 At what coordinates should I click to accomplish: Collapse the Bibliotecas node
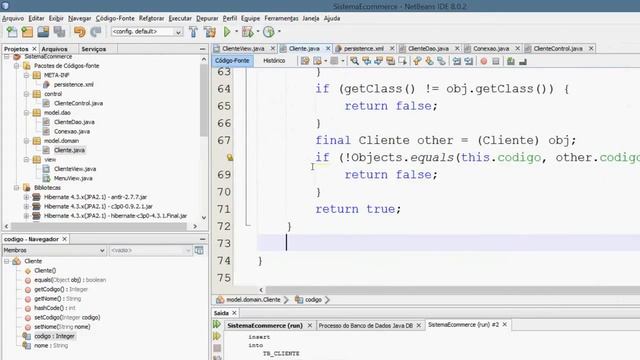pyautogui.click(x=17, y=188)
